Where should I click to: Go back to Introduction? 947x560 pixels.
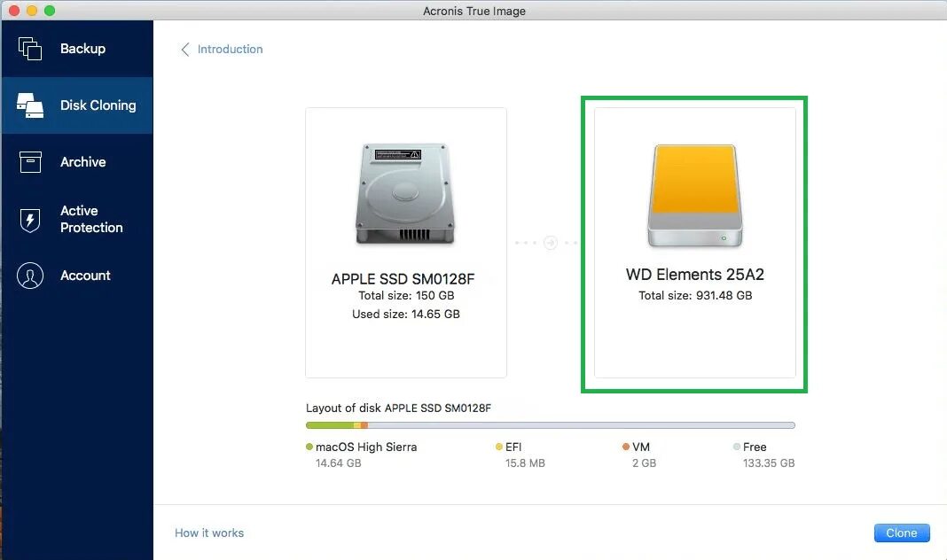231,50
